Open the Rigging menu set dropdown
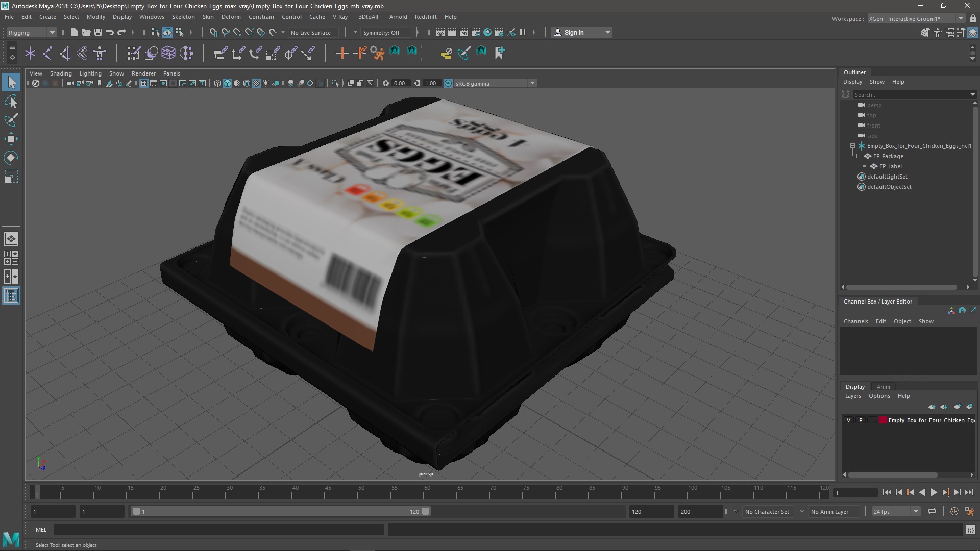Screen dimensions: 980x551 (32, 32)
